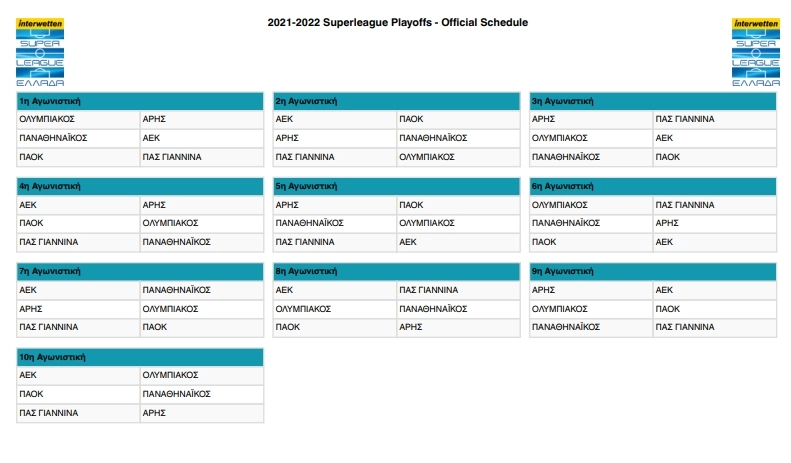Image resolution: width=791 pixels, height=463 pixels.
Task: Click the top-right Interwetten Super League logo
Action: point(755,54)
